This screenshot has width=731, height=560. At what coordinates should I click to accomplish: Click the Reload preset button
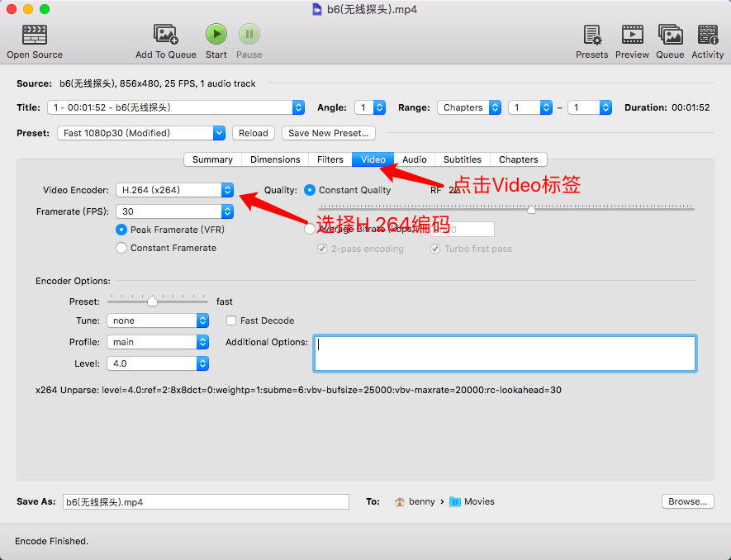click(x=254, y=133)
